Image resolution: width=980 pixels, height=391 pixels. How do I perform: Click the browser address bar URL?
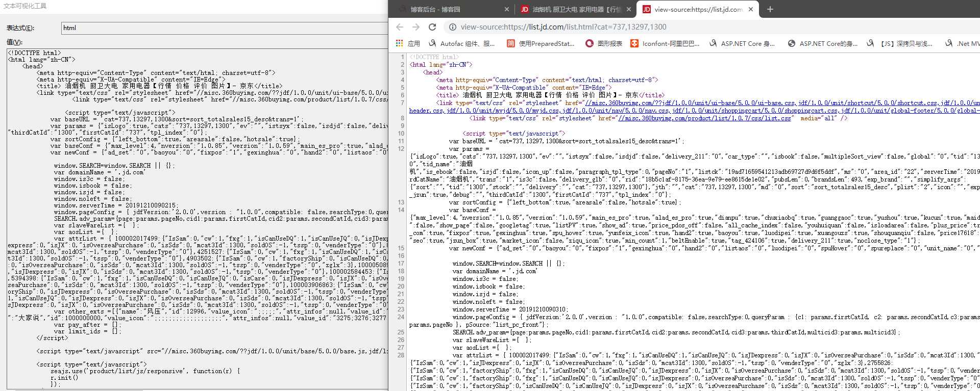563,27
